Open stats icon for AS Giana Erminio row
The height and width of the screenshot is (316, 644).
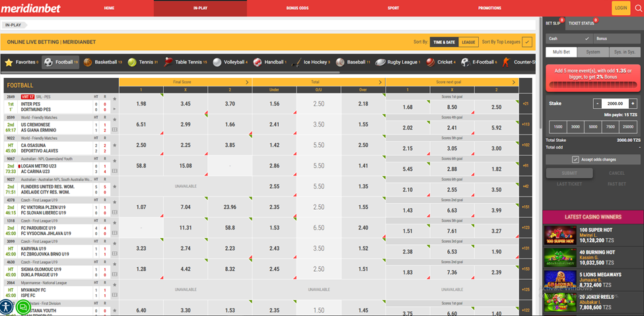point(114,130)
